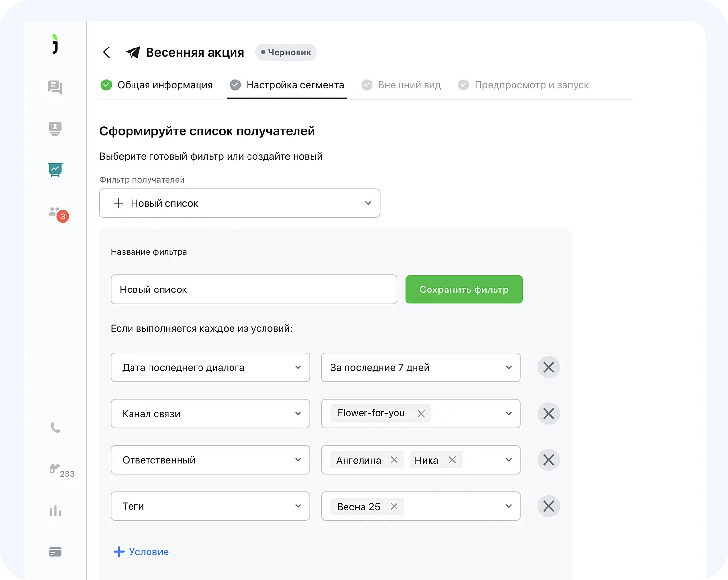Click the back arrow near «Весенняя акция»
This screenshot has height=580, width=728.
pyautogui.click(x=106, y=52)
